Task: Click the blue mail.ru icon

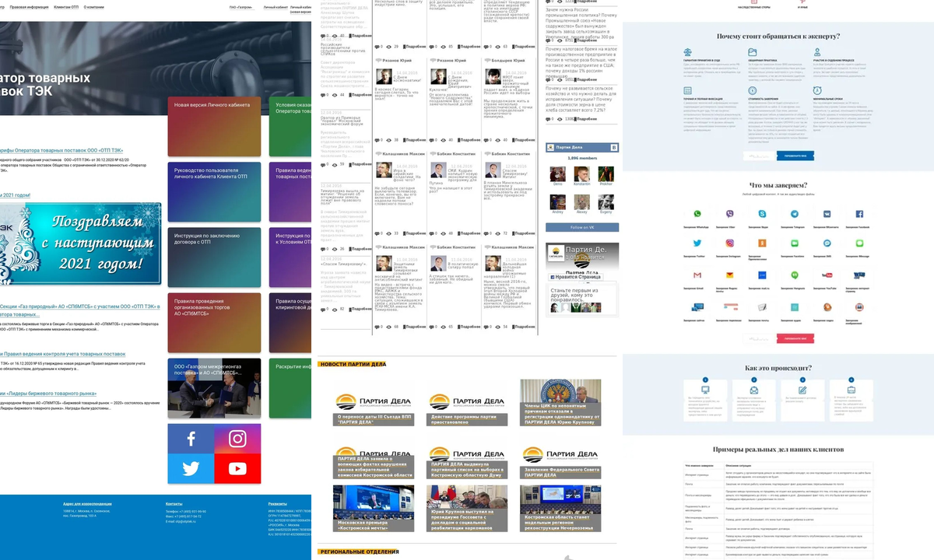Action: pos(762,275)
